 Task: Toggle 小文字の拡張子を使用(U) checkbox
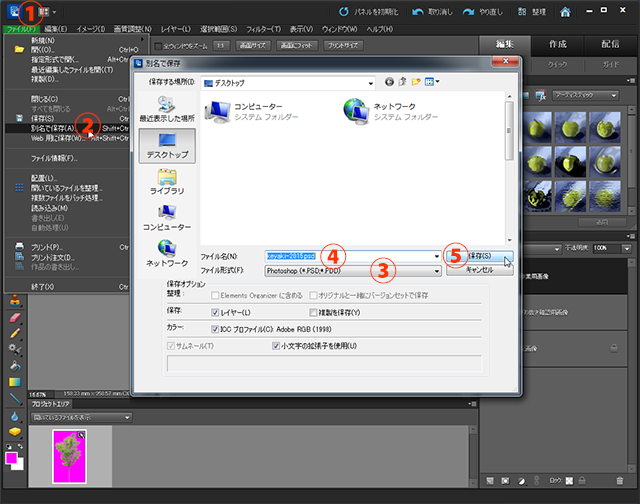pos(276,346)
